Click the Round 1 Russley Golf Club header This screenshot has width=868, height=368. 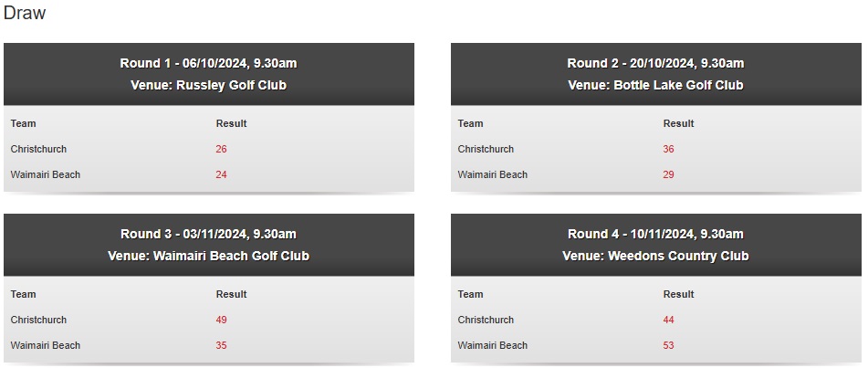(x=209, y=74)
